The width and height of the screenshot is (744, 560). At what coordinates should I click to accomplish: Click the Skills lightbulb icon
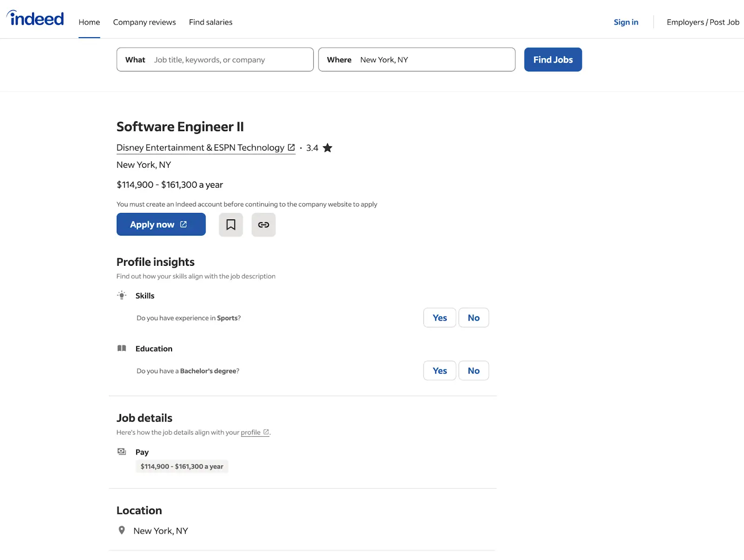pos(122,296)
